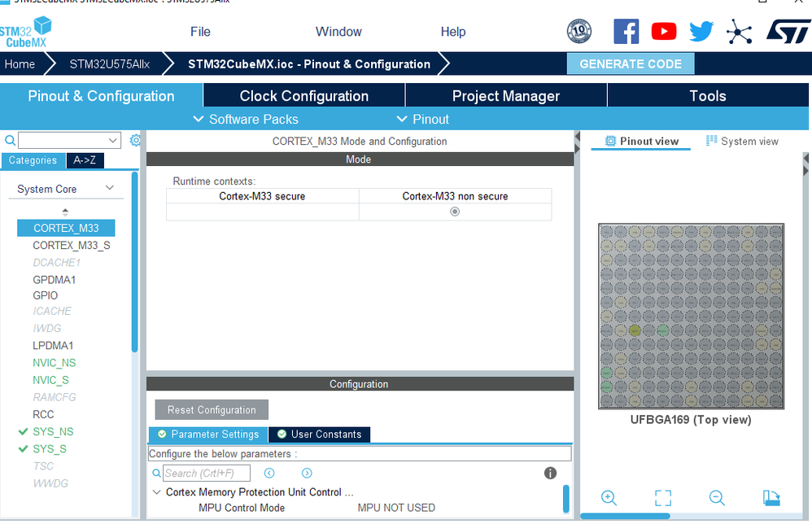The width and height of the screenshot is (812, 524).
Task: Fit the chip pinout to the view
Action: 663,498
